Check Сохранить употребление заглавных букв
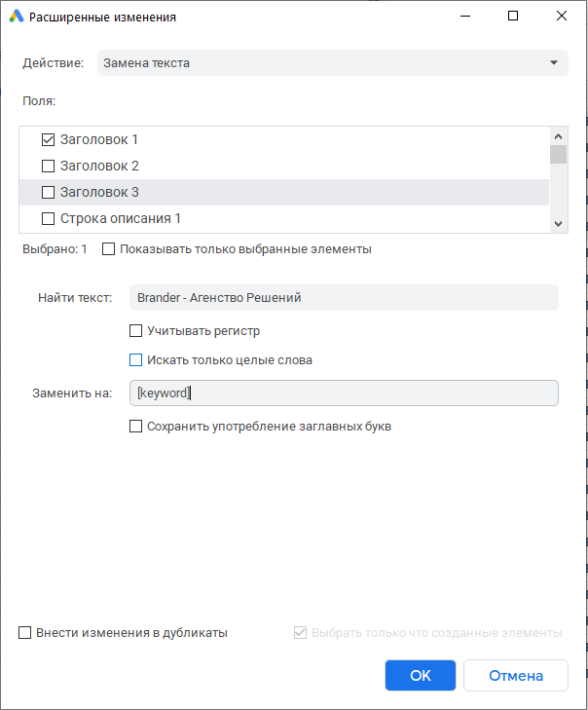The height and width of the screenshot is (710, 588). tap(136, 427)
